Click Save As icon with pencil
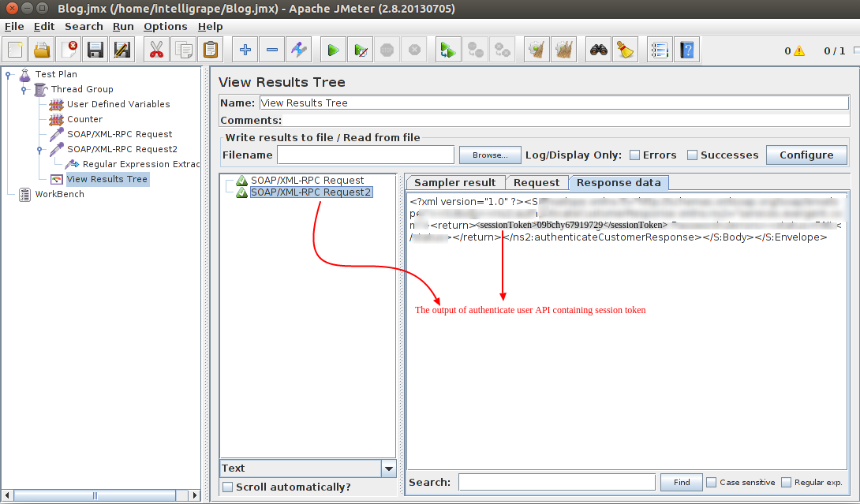The width and height of the screenshot is (860, 504). coord(122,50)
